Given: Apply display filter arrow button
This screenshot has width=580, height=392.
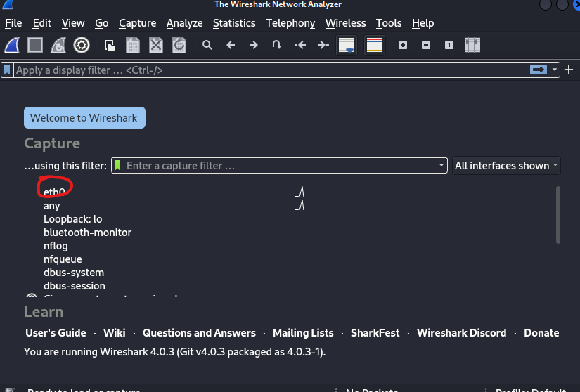Looking at the screenshot, I should tap(539, 70).
